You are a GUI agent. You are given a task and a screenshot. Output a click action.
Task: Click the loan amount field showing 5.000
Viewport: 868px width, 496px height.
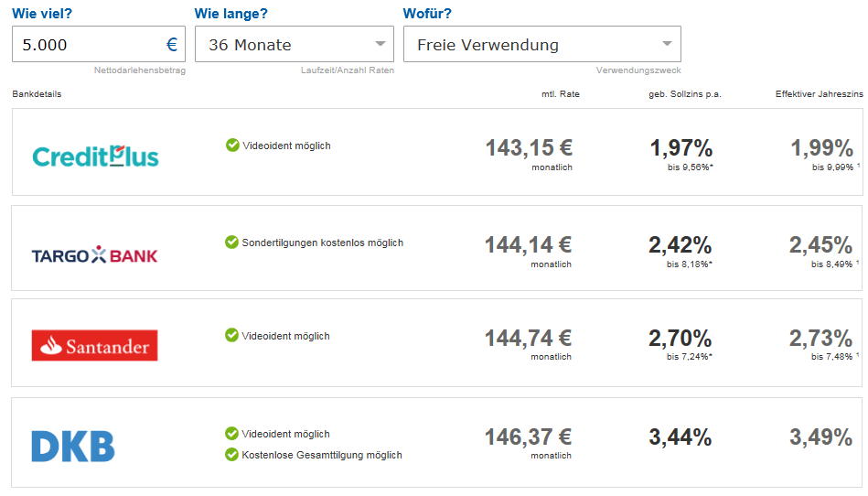pyautogui.click(x=99, y=44)
